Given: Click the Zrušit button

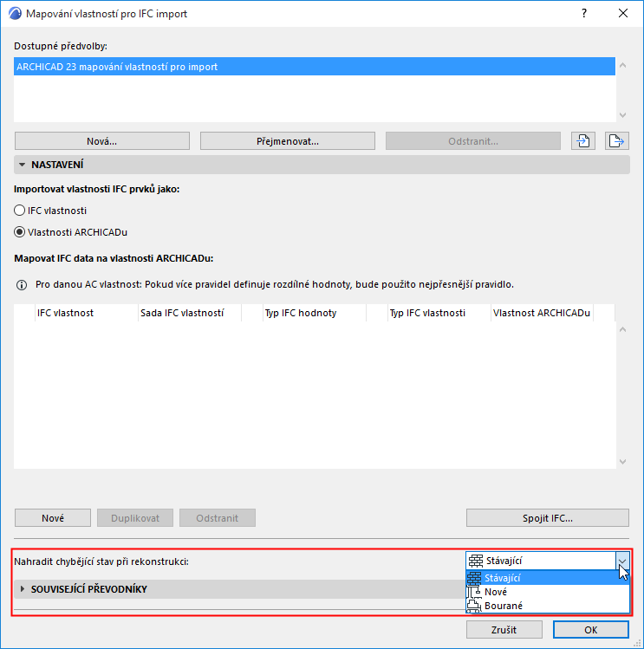Looking at the screenshot, I should click(x=504, y=630).
